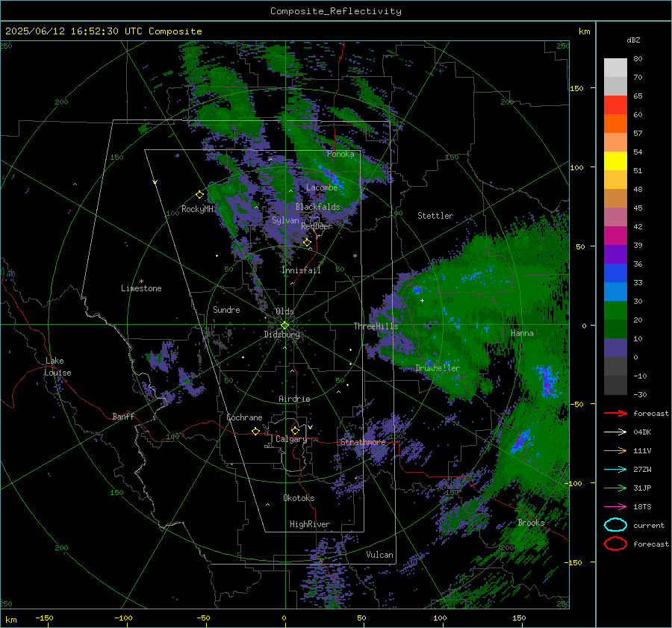The image size is (672, 628).
Task: Click the Blackfalds city label
Action: [x=317, y=207]
